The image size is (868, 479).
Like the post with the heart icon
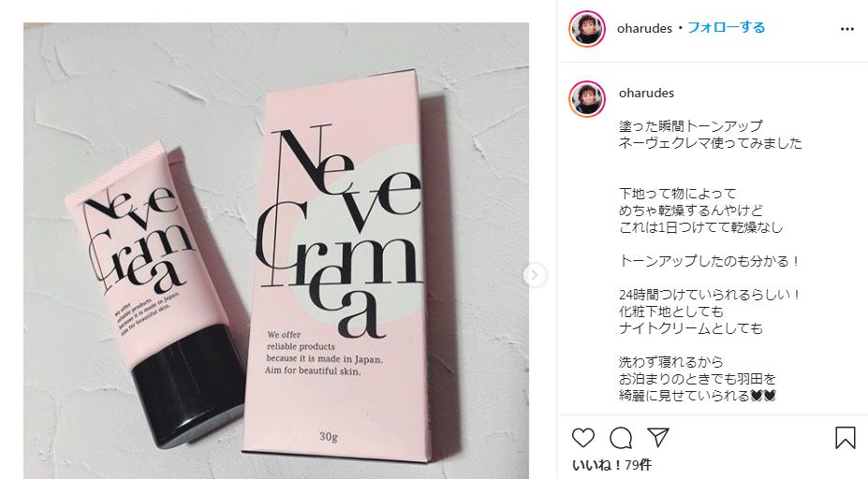583,438
